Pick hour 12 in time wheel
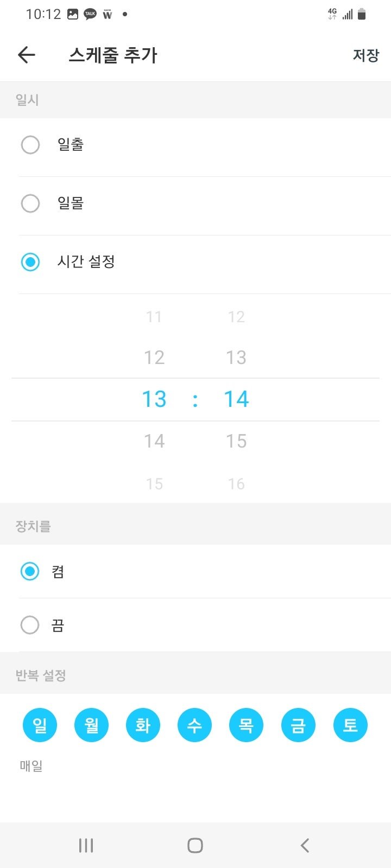Screen dimensions: 391x868 click(x=154, y=358)
